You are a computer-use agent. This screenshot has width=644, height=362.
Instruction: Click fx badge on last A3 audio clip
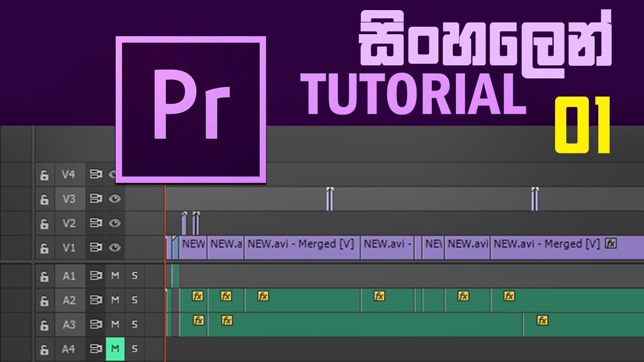coord(542,320)
